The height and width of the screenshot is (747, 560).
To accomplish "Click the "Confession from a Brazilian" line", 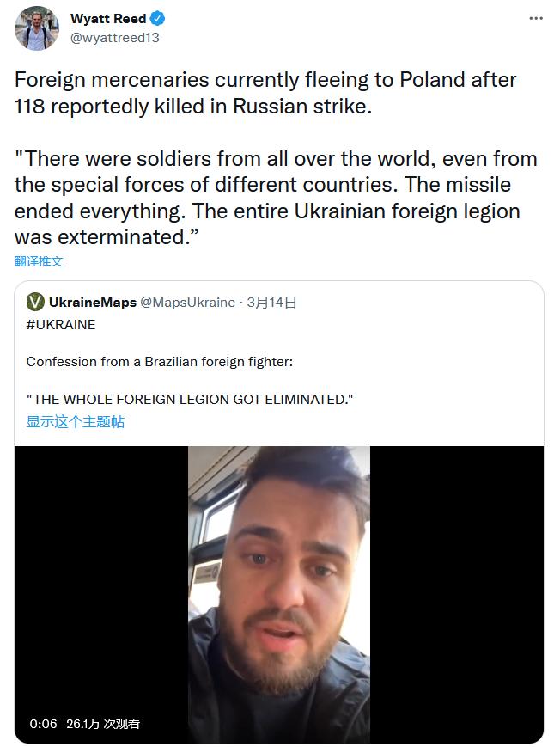I will tap(160, 362).
